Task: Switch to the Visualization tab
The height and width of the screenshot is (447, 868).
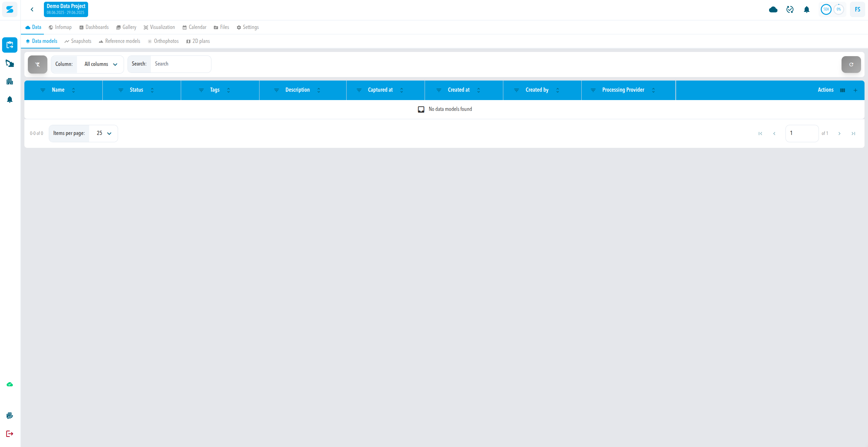Action: (x=160, y=27)
